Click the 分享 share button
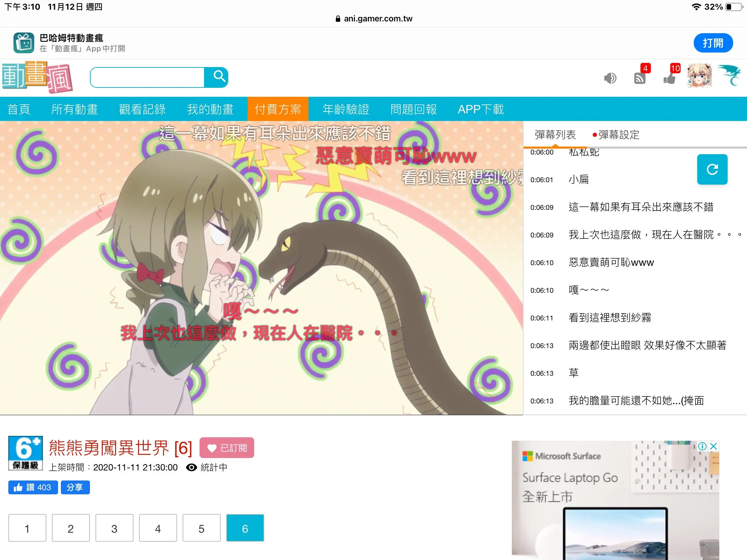 tap(75, 487)
